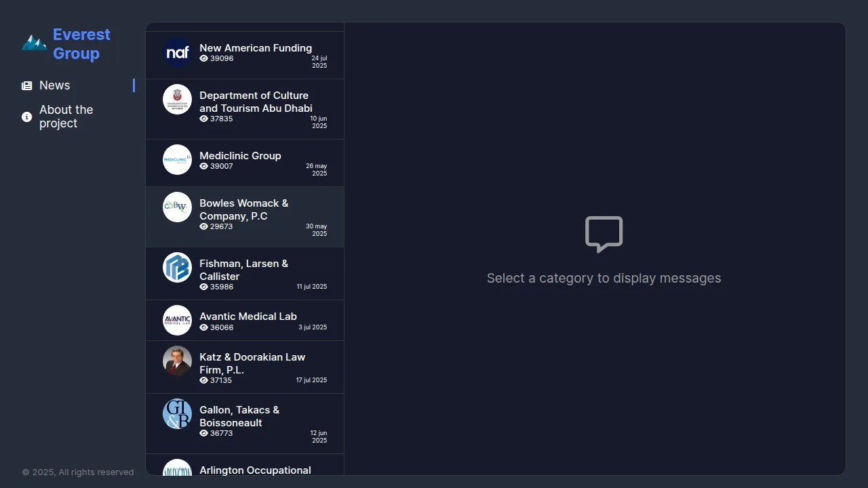Click the eye views icon for Mediclinic Group
Viewport: 868px width, 488px height.
click(203, 166)
